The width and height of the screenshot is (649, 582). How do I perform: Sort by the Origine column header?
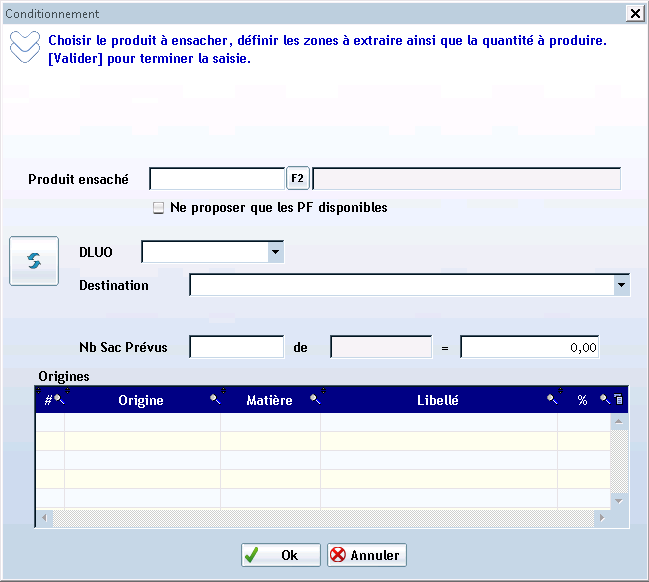141,400
